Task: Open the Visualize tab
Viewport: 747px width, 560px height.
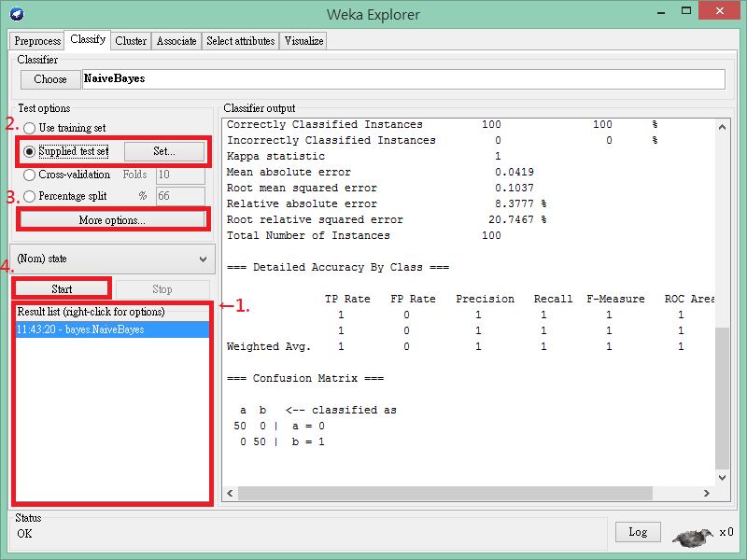Action: pyautogui.click(x=303, y=41)
